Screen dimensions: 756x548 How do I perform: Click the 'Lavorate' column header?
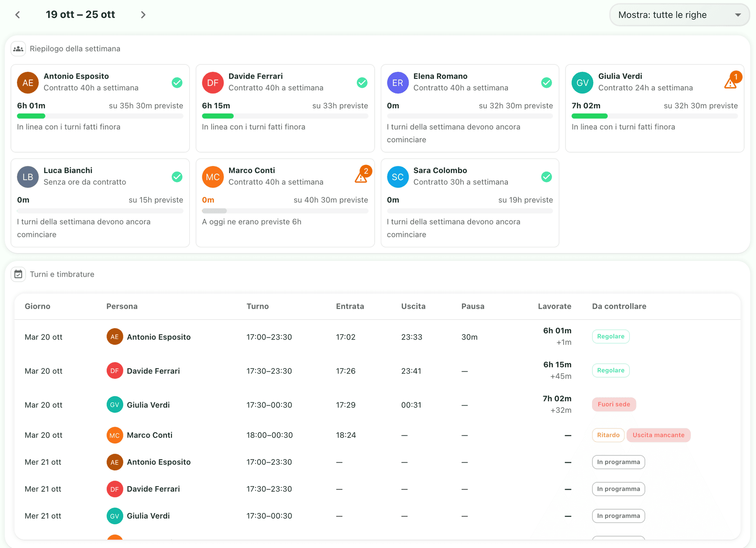555,306
